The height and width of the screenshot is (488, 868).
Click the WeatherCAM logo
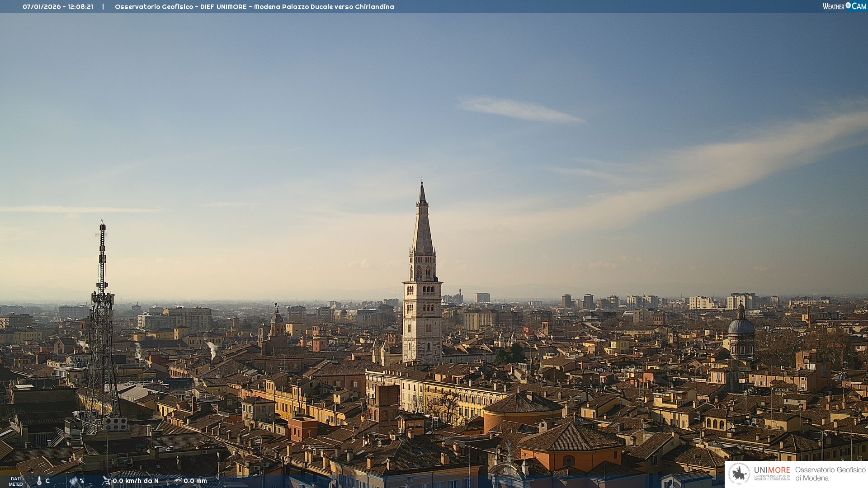click(x=844, y=6)
